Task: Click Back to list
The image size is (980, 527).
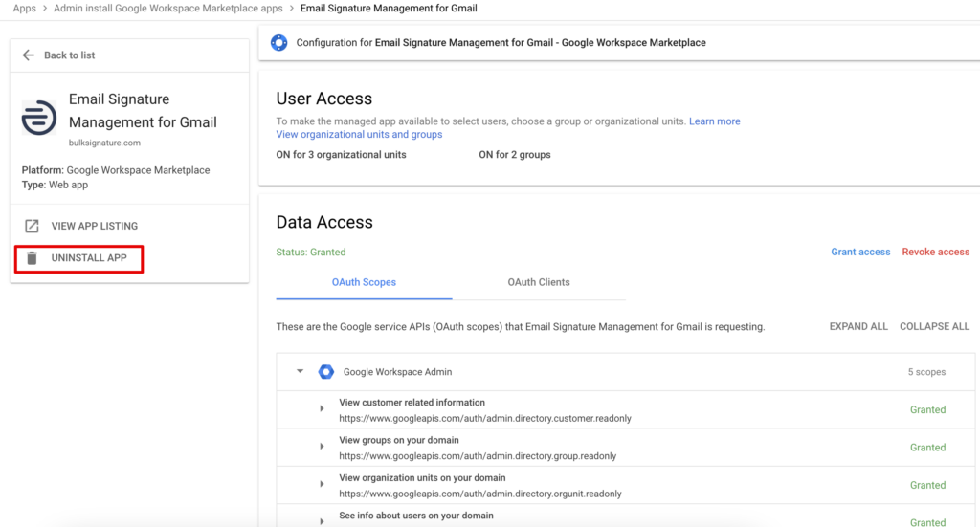Action: (69, 55)
